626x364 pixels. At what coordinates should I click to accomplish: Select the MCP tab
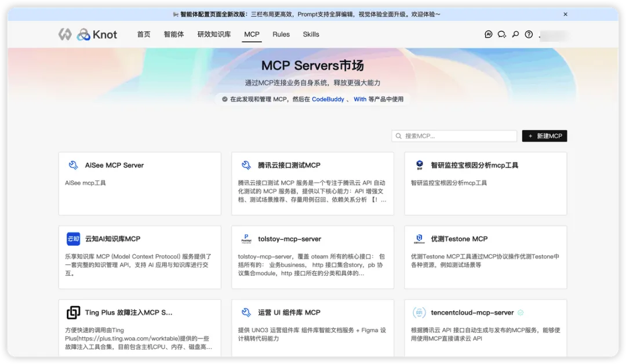pos(252,34)
